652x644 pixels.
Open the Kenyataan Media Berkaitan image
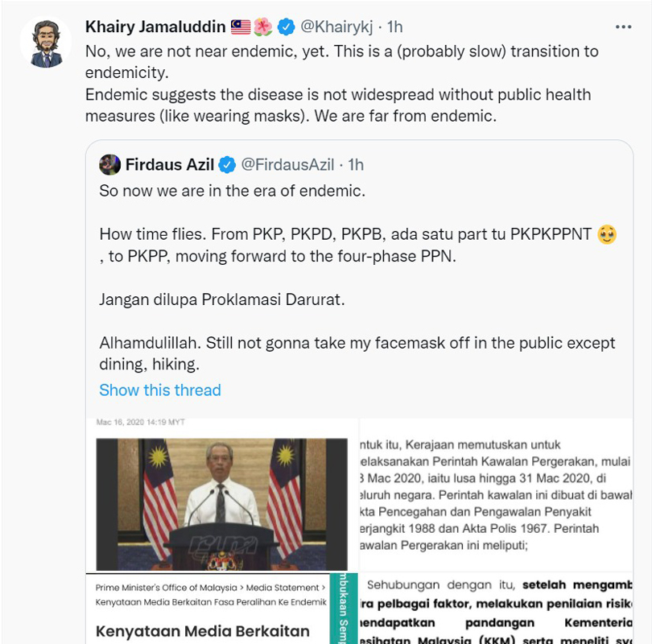point(221,609)
